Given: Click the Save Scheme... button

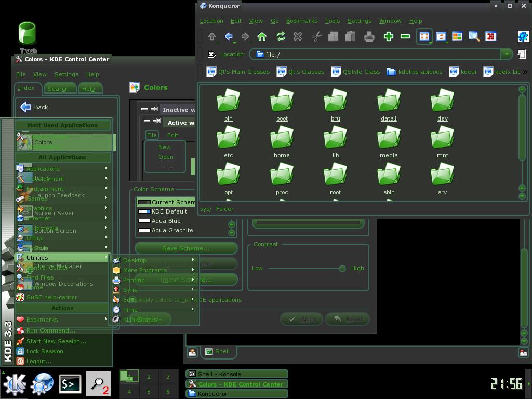Looking at the screenshot, I should pyautogui.click(x=186, y=248).
